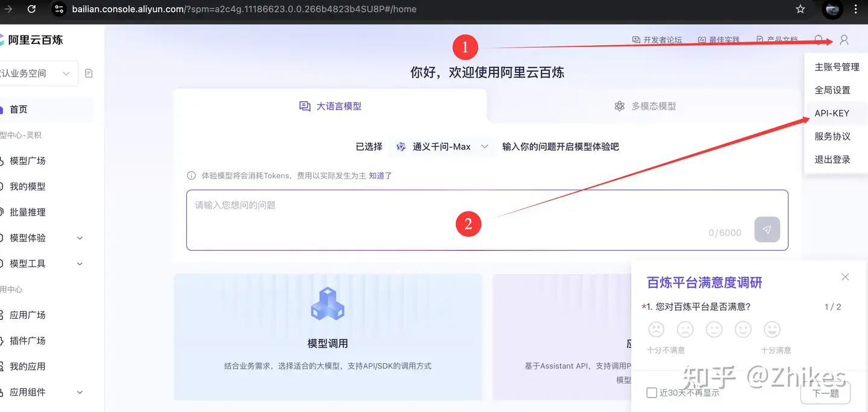
Task: Click the document icon beside workspace selector
Action: pos(89,73)
